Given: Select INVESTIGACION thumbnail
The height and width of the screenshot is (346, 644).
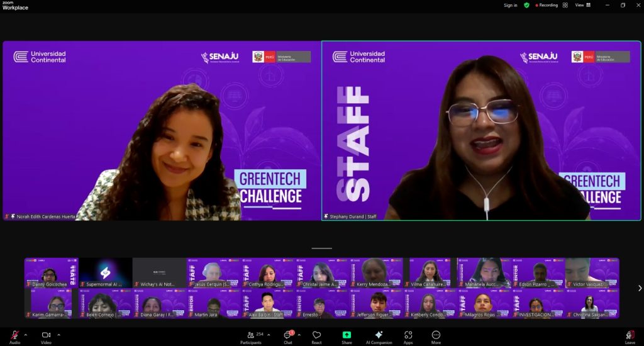Looking at the screenshot, I should click(538, 303).
